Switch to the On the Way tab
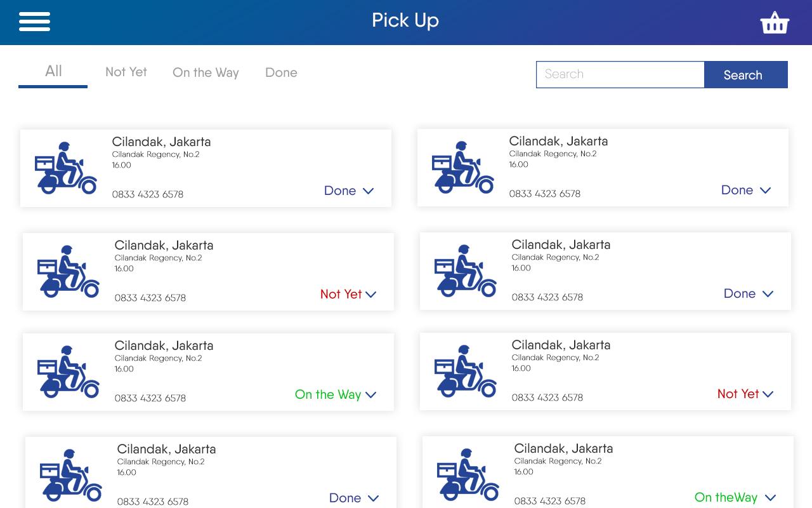Screen dimensions: 812x508 tap(206, 73)
